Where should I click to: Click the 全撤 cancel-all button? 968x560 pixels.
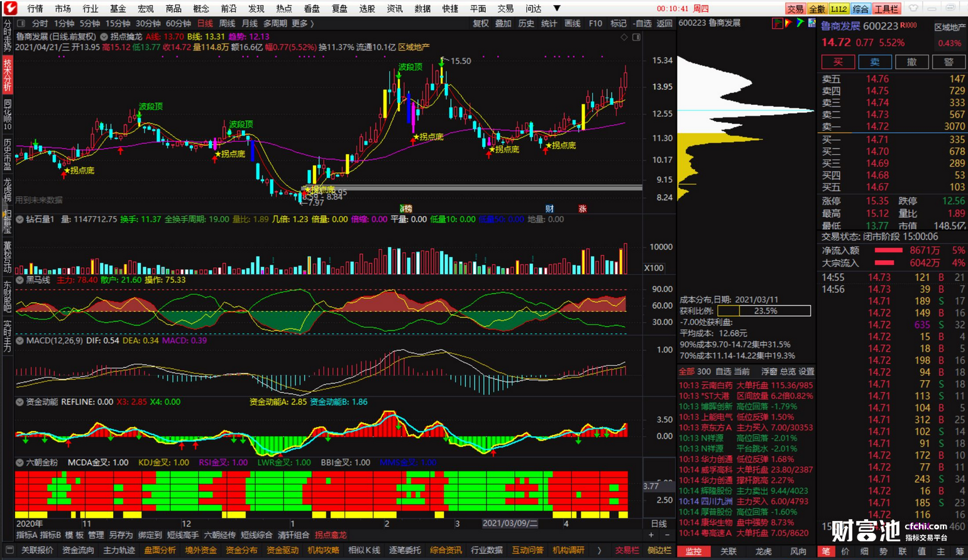(x=817, y=9)
